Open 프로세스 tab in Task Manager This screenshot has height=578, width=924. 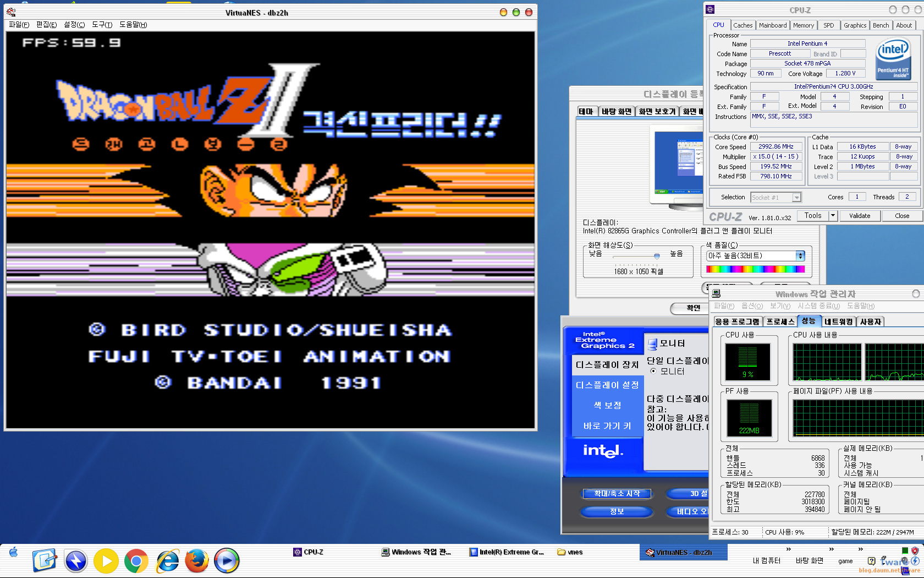780,321
